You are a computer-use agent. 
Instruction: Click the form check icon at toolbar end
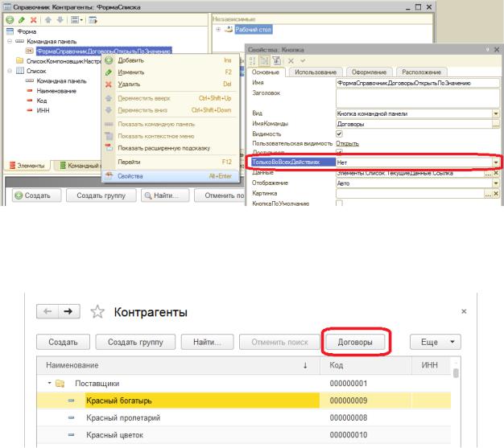[93, 20]
